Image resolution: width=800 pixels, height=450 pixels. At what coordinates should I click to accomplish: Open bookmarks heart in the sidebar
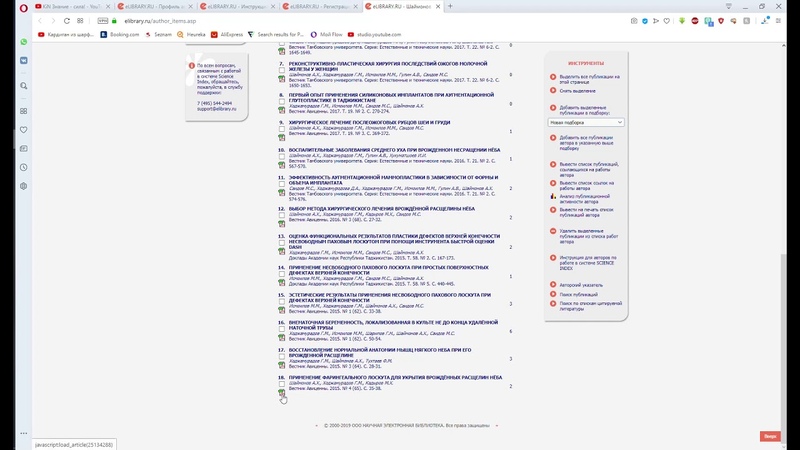tap(23, 130)
